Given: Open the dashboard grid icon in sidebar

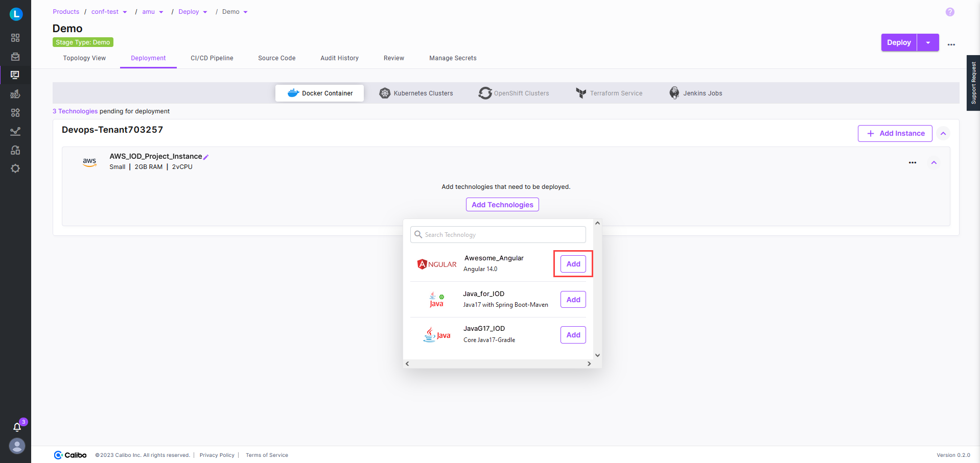Looking at the screenshot, I should [15, 38].
